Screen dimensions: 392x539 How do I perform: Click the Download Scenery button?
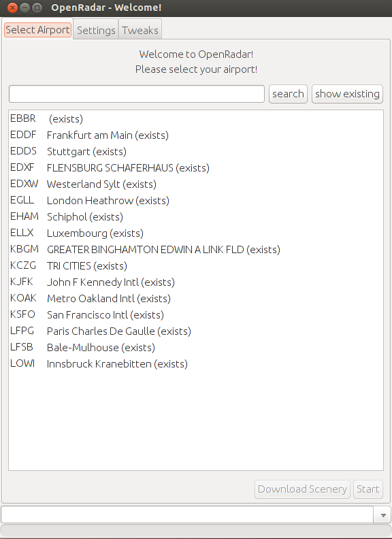pos(302,489)
